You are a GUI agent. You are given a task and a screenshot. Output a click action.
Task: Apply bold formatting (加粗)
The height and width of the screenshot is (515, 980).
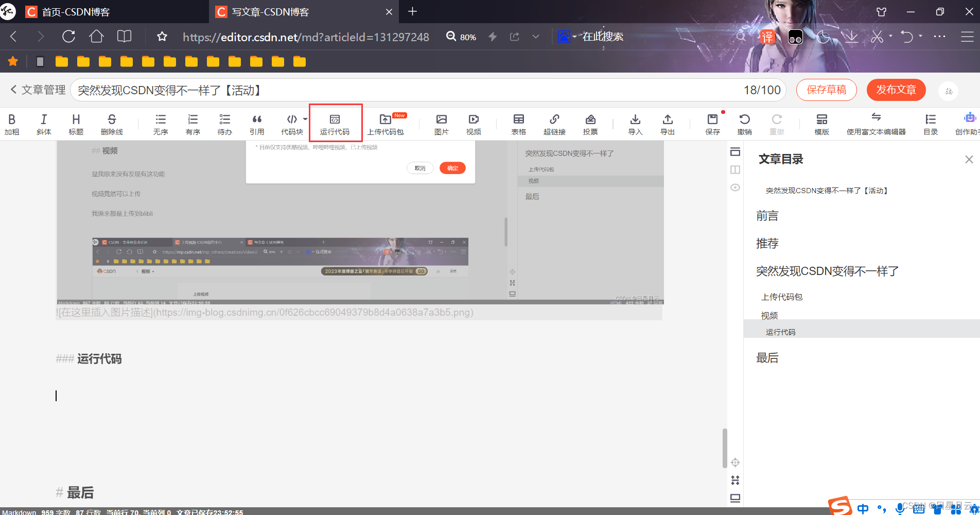click(12, 125)
